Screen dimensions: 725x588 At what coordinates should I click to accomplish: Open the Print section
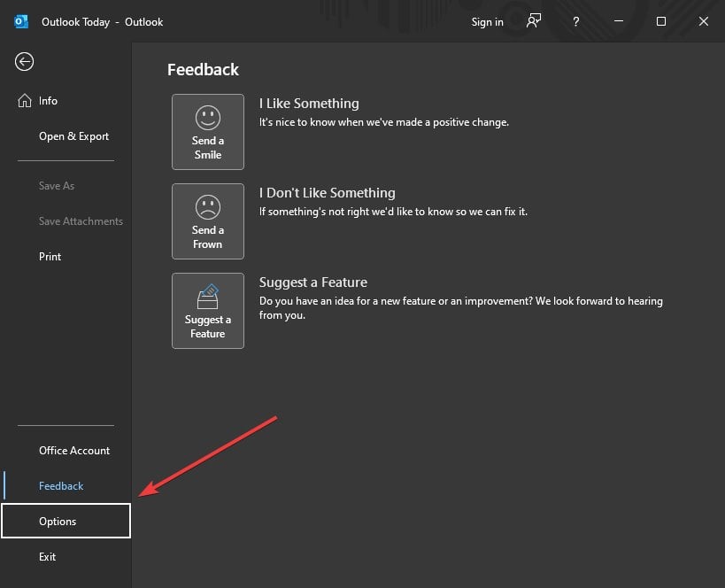tap(50, 256)
